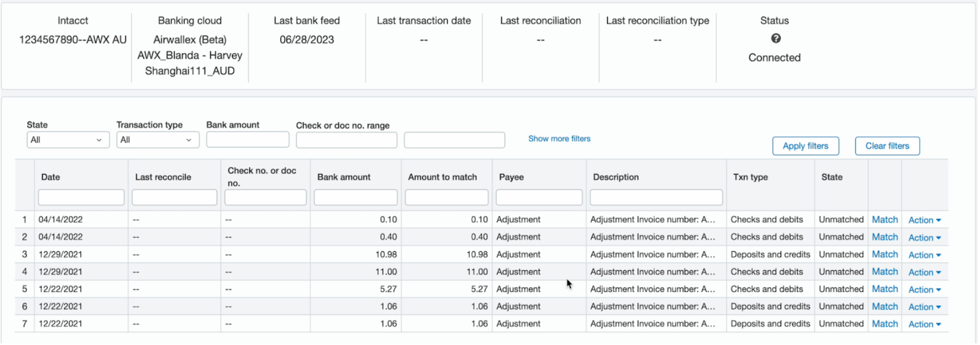Sort by the Txn type column header
The width and height of the screenshot is (980, 345).
tap(750, 177)
